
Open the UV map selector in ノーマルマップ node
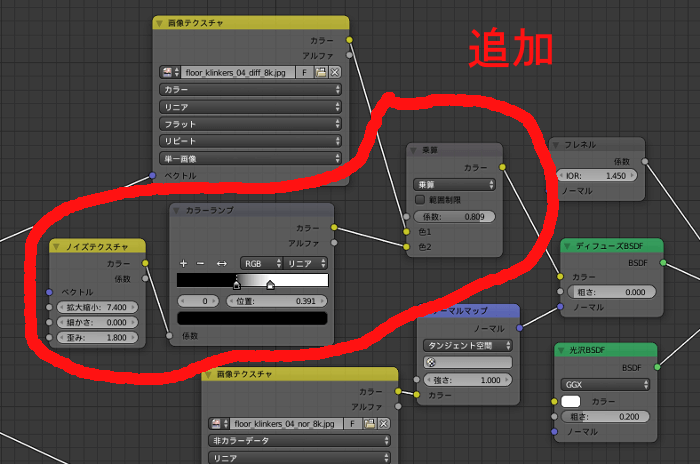(x=467, y=362)
